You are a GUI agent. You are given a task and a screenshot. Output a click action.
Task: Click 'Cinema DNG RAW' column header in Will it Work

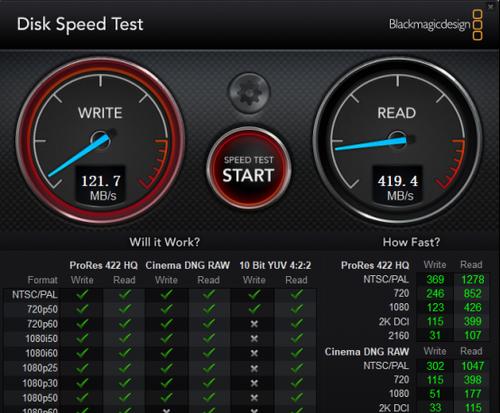[x=188, y=265]
